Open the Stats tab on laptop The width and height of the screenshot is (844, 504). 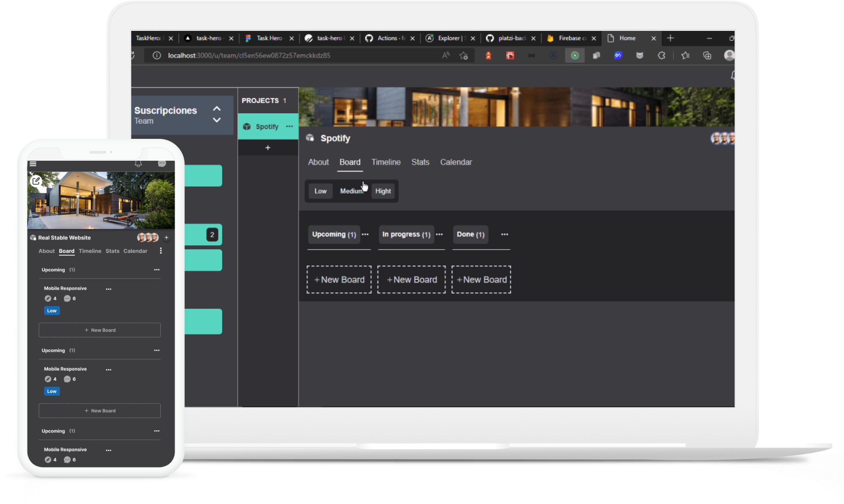[x=420, y=162]
